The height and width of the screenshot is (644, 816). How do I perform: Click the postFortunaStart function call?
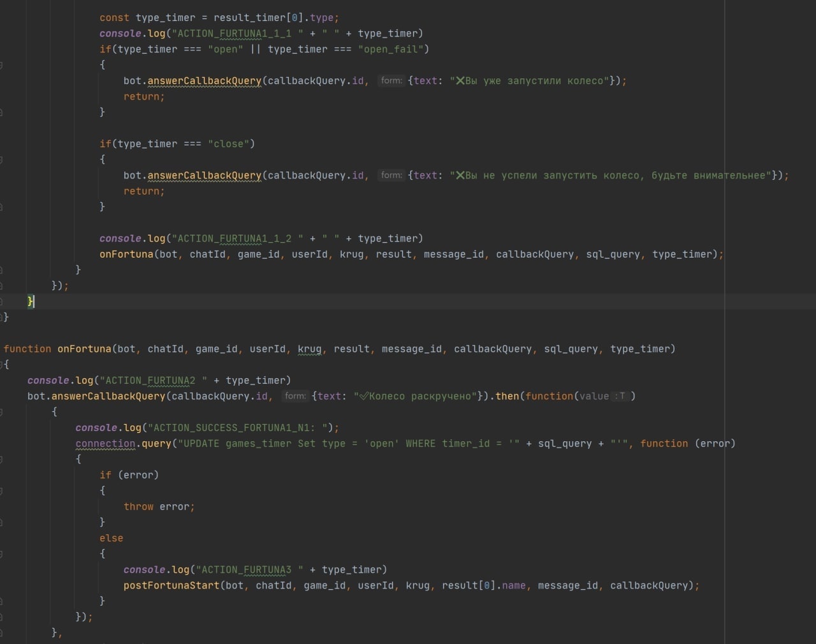[x=171, y=585]
